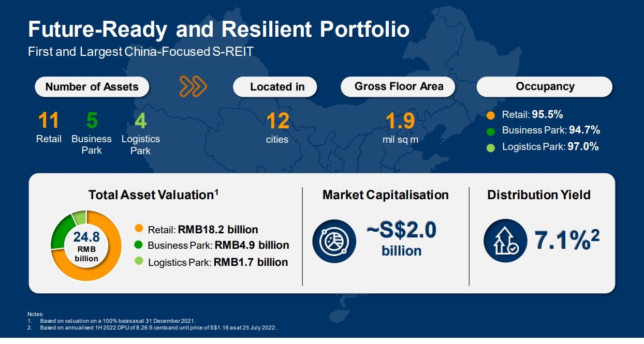The width and height of the screenshot is (644, 344).
Task: Click Market Capitalisation heading
Action: tap(386, 195)
